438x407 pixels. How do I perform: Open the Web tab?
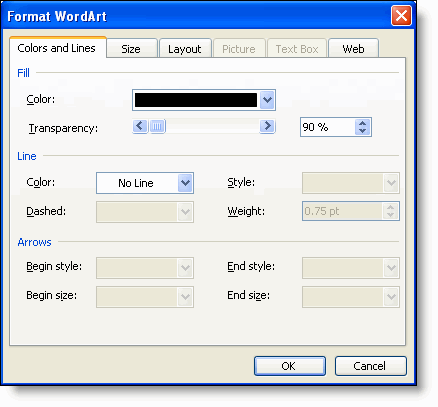click(x=353, y=49)
